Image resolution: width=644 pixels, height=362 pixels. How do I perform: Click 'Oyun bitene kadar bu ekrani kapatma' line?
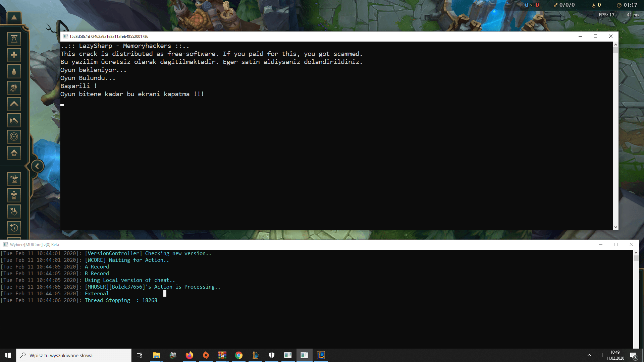click(132, 94)
